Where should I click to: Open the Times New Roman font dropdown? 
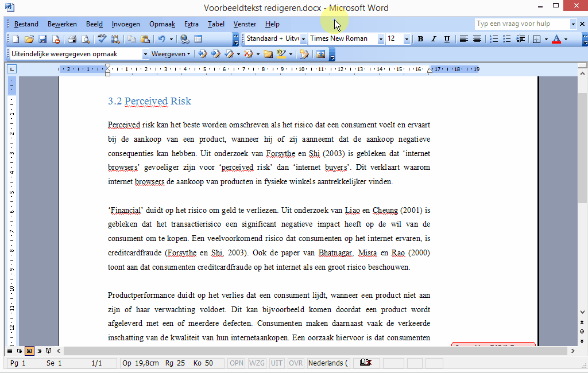(x=381, y=39)
